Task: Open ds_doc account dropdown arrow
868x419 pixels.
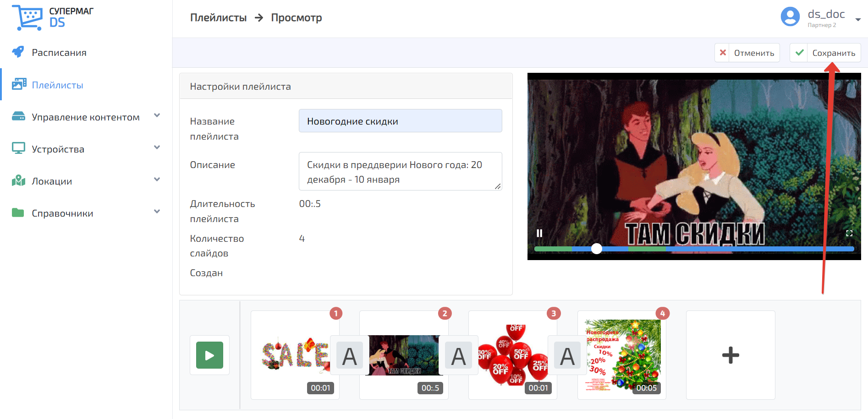Action: pyautogui.click(x=858, y=20)
